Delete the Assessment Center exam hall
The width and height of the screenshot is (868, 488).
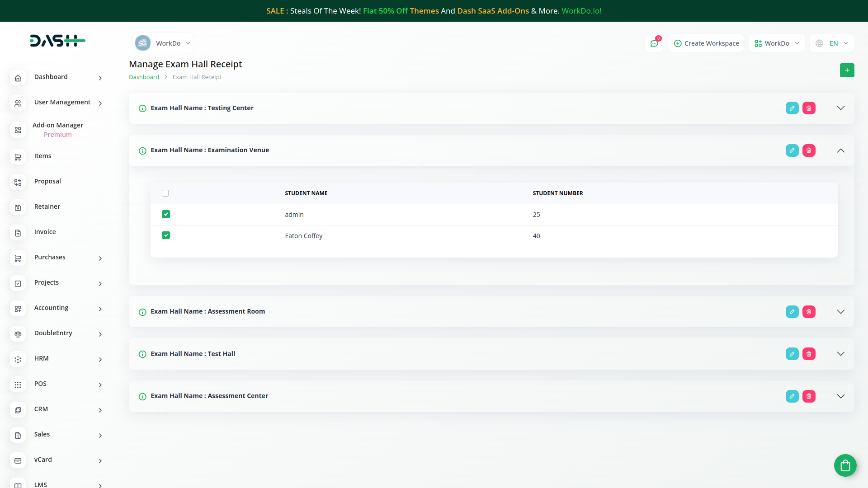tap(809, 396)
